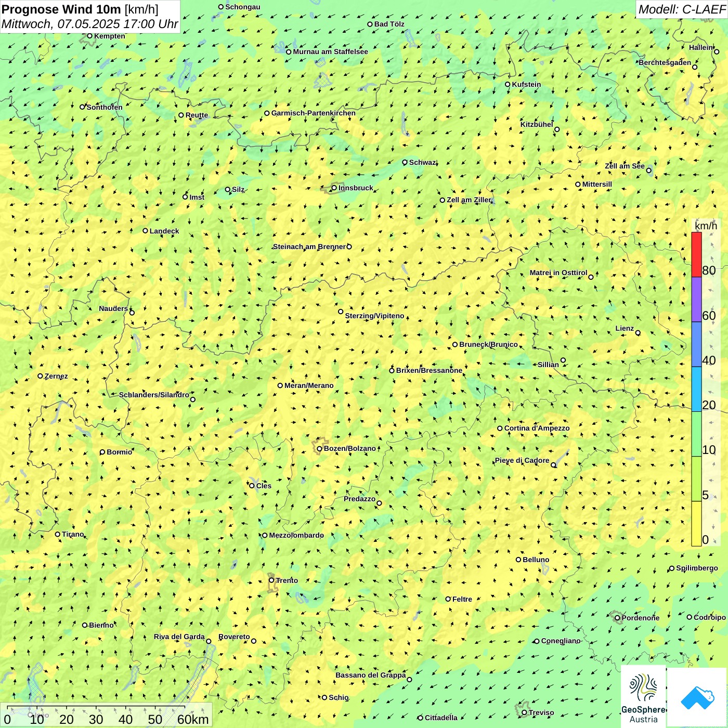This screenshot has width=728, height=728.
Task: Click the Cortina d'Ampezzo marker
Action: coord(500,428)
